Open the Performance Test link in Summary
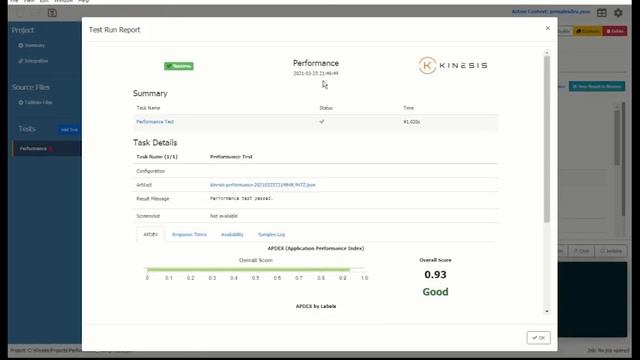This screenshot has width=640, height=360. click(x=155, y=122)
